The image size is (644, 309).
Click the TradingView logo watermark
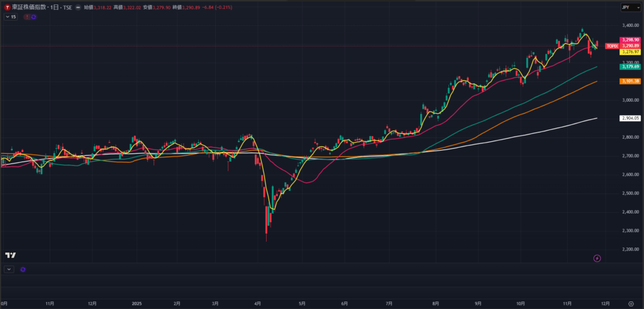(10, 255)
